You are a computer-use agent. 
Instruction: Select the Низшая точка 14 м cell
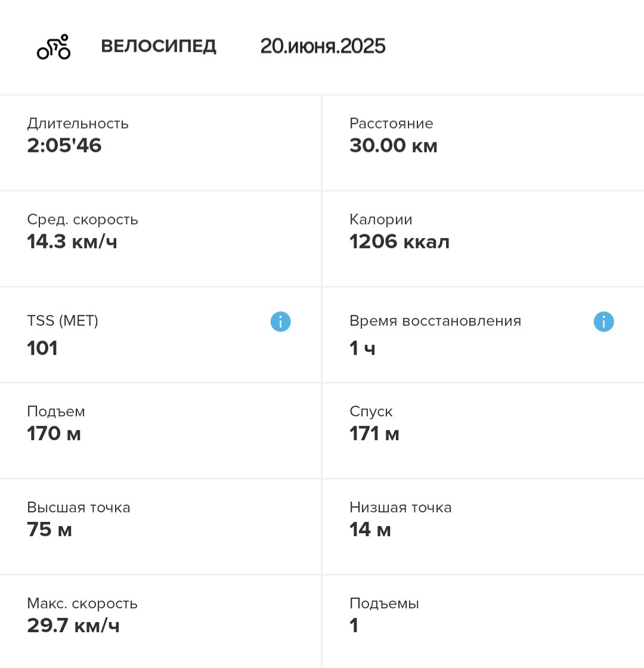click(x=484, y=527)
